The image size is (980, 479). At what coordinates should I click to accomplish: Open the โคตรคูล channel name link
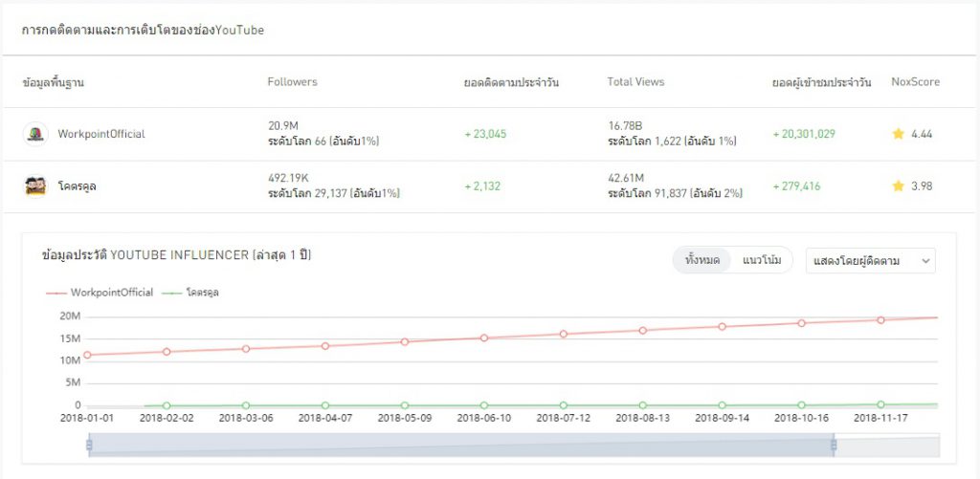point(77,186)
